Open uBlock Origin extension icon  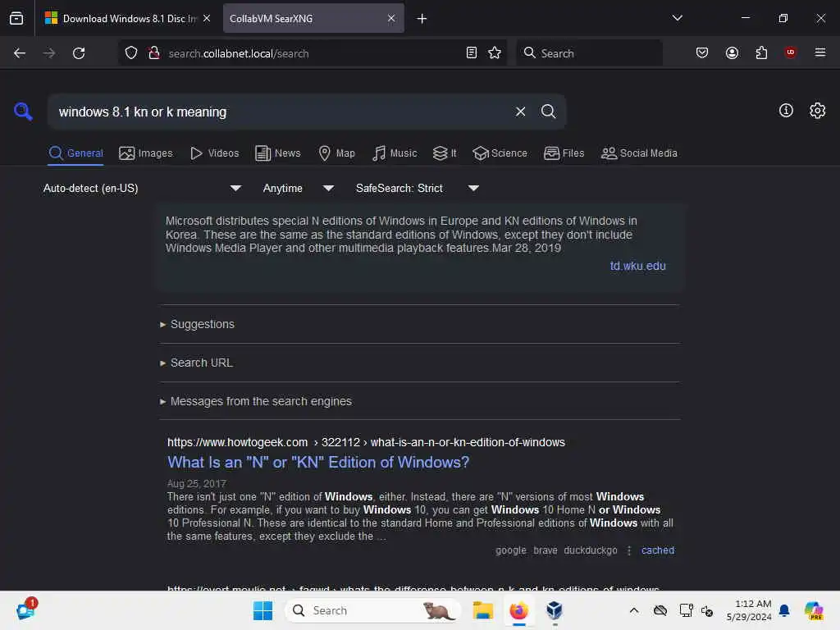[x=790, y=52]
